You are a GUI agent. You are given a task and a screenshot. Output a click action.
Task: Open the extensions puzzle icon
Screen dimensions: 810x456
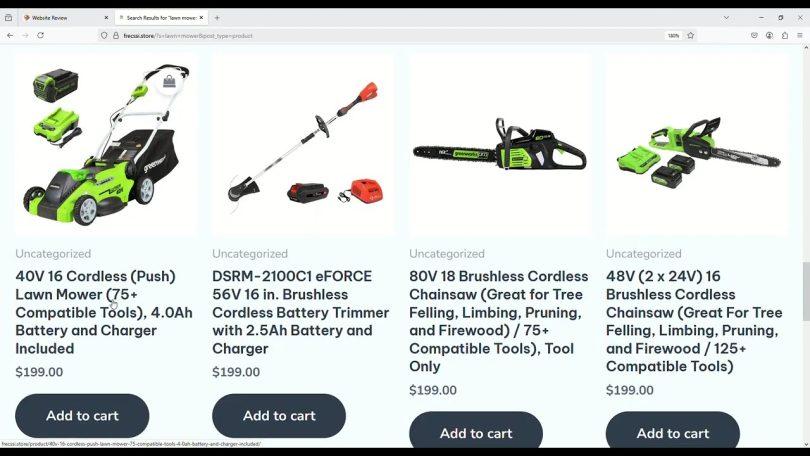[785, 36]
